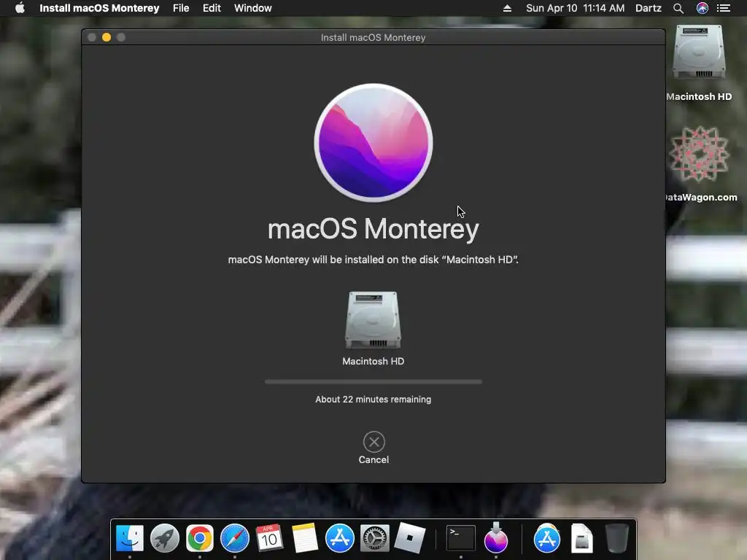Image resolution: width=747 pixels, height=560 pixels.
Task: Open the Dartz user menu
Action: coord(649,8)
